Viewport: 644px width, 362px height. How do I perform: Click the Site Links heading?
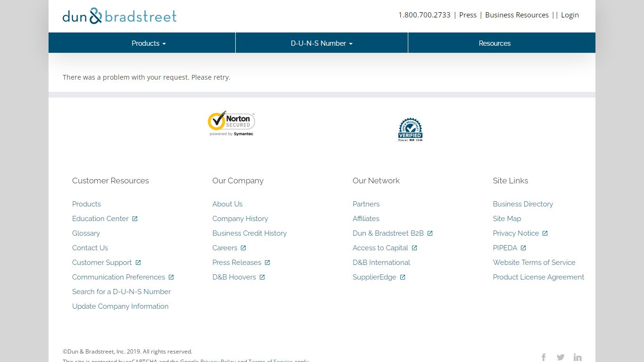coord(511,181)
